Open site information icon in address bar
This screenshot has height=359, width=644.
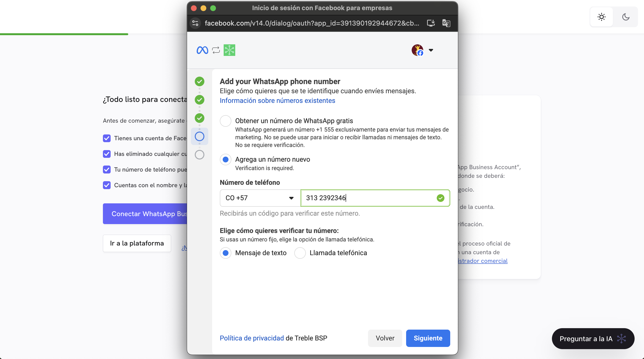point(195,23)
